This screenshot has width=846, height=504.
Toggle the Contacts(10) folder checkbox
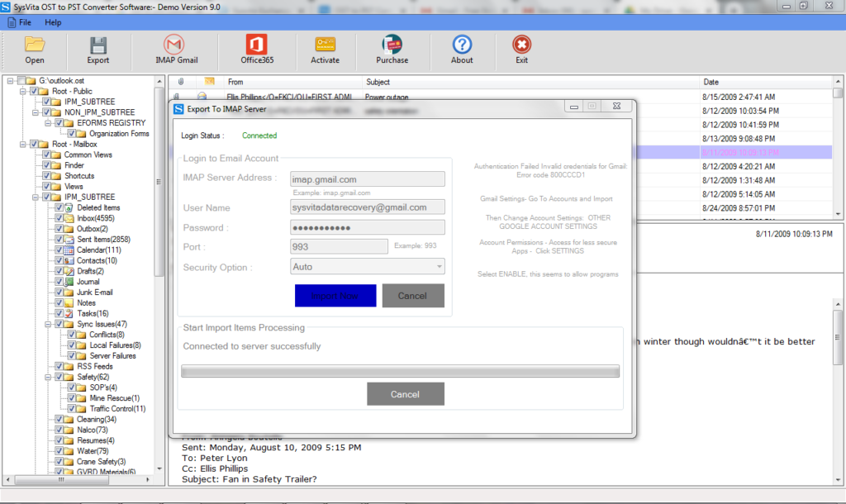pyautogui.click(x=59, y=260)
